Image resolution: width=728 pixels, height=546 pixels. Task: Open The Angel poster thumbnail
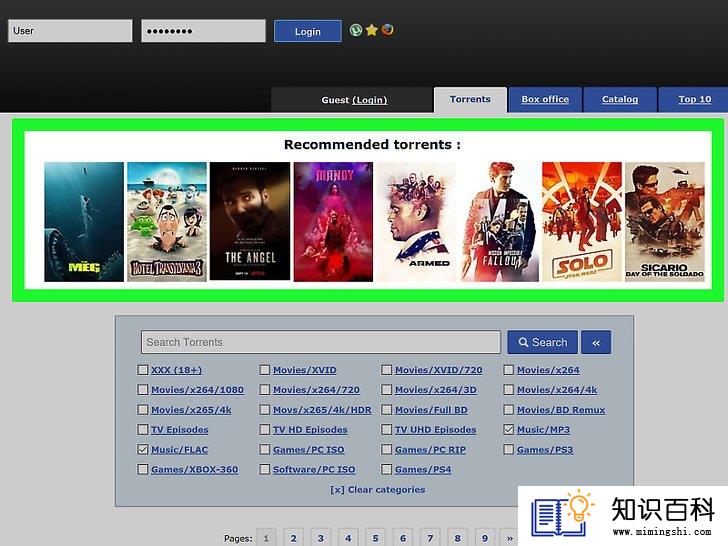(250, 221)
